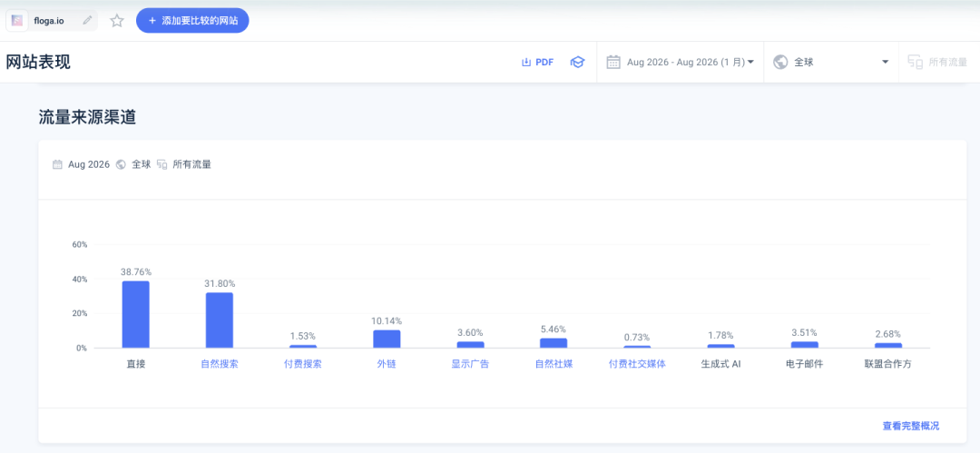This screenshot has width=980, height=453.
Task: Click the 自然搜索 bar at 31.80%
Action: 220,320
